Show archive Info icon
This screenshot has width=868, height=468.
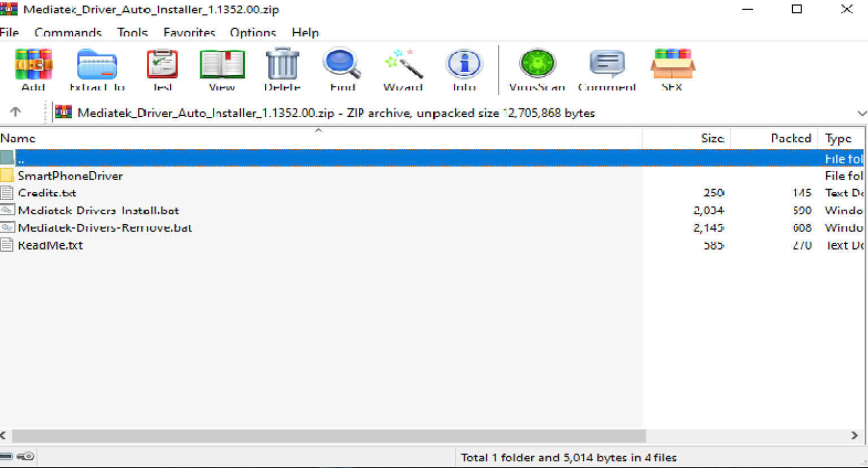(x=463, y=65)
